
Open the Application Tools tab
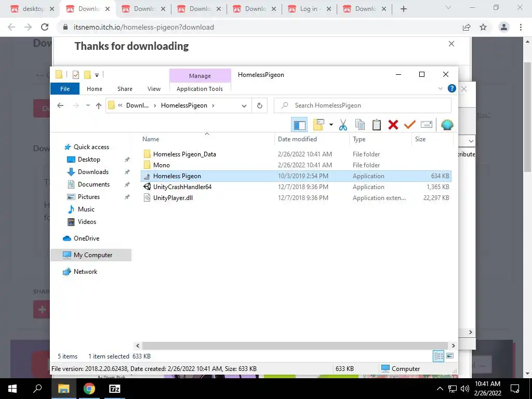click(200, 89)
